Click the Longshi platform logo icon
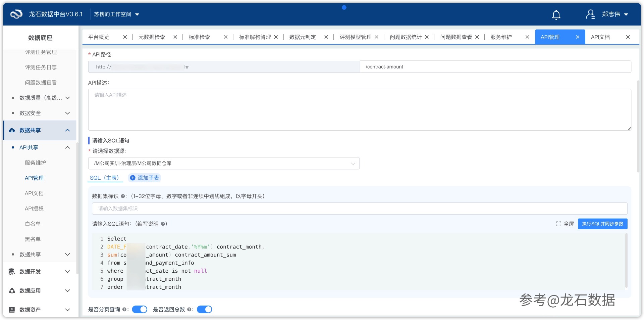The width and height of the screenshot is (644, 321). [16, 14]
